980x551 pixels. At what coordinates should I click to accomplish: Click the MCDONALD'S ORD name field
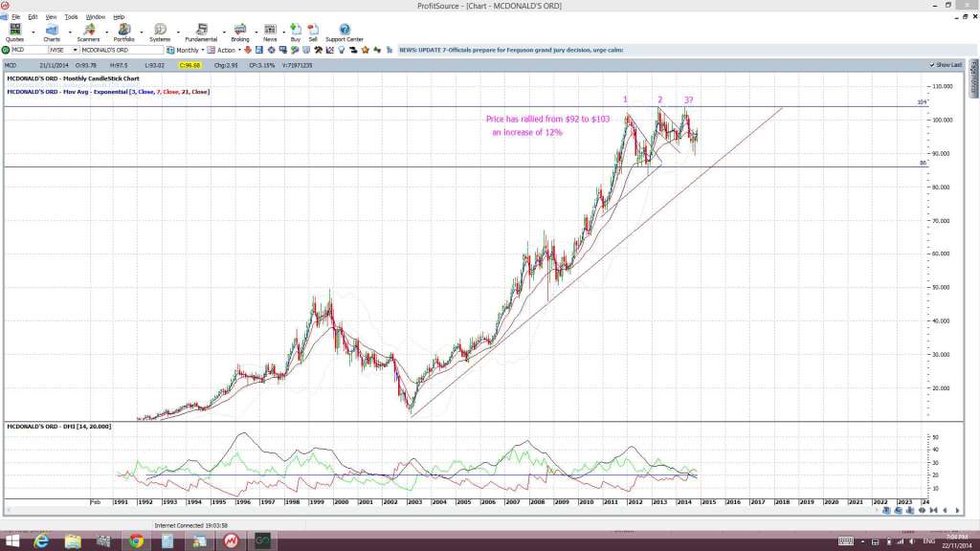[x=122, y=50]
